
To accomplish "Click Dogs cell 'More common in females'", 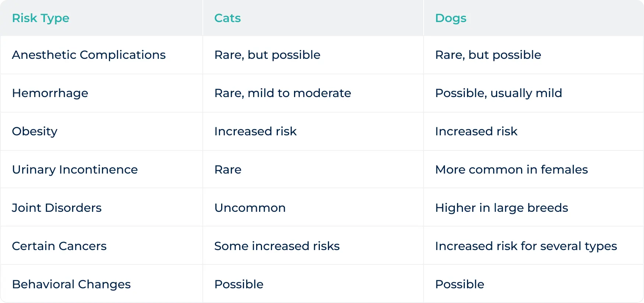I will (512, 170).
